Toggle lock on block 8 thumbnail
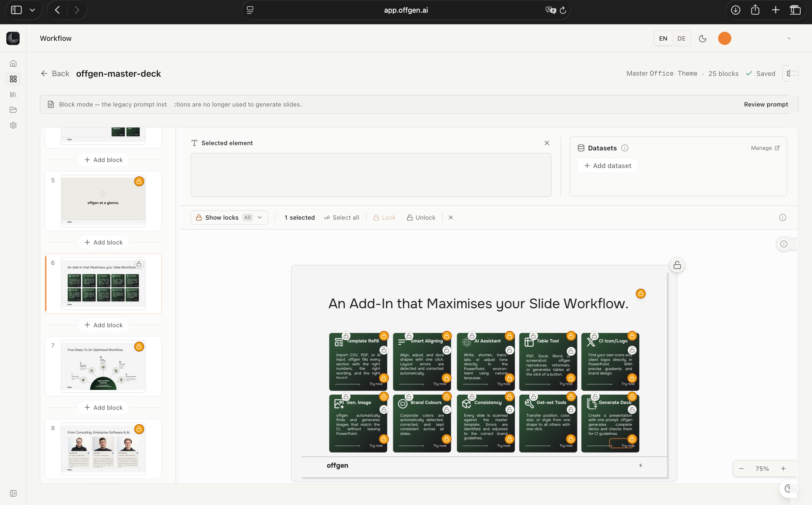Viewport: 812px width, 505px height. point(139,429)
